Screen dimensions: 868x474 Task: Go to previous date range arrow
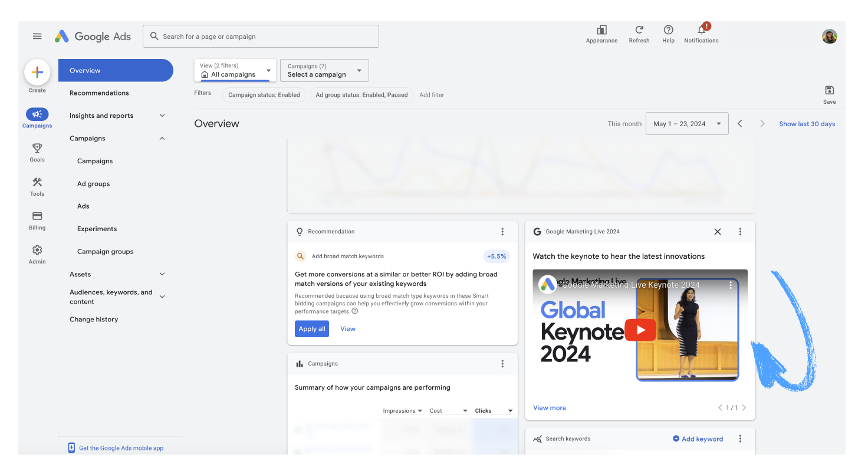coord(740,124)
